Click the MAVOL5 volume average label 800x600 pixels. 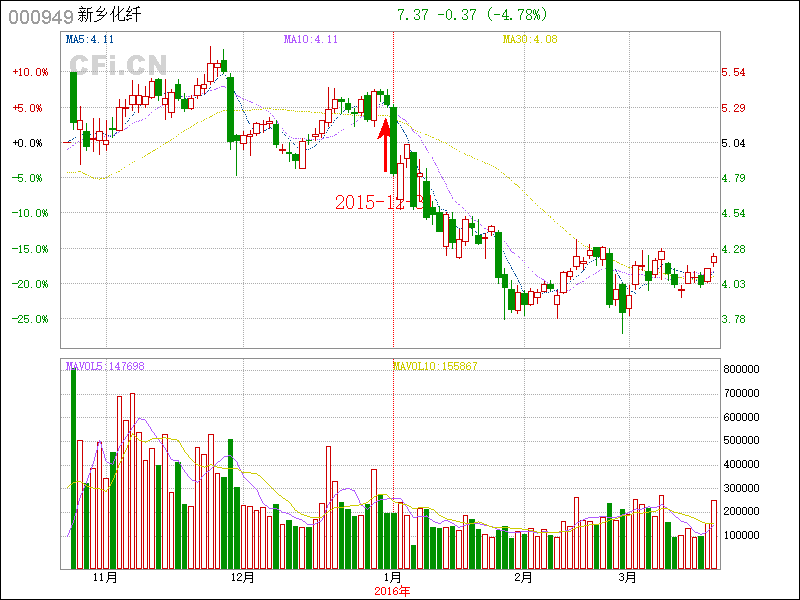(105, 366)
